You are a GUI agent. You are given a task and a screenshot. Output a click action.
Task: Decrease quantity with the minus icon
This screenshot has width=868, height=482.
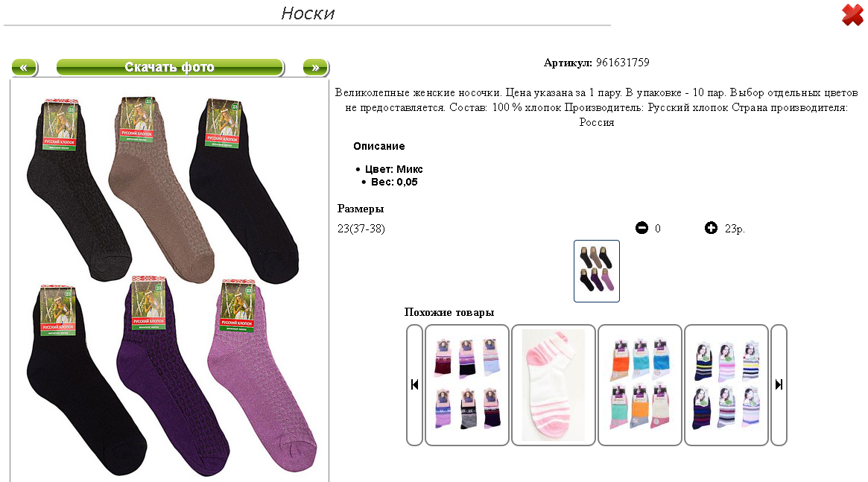point(642,228)
